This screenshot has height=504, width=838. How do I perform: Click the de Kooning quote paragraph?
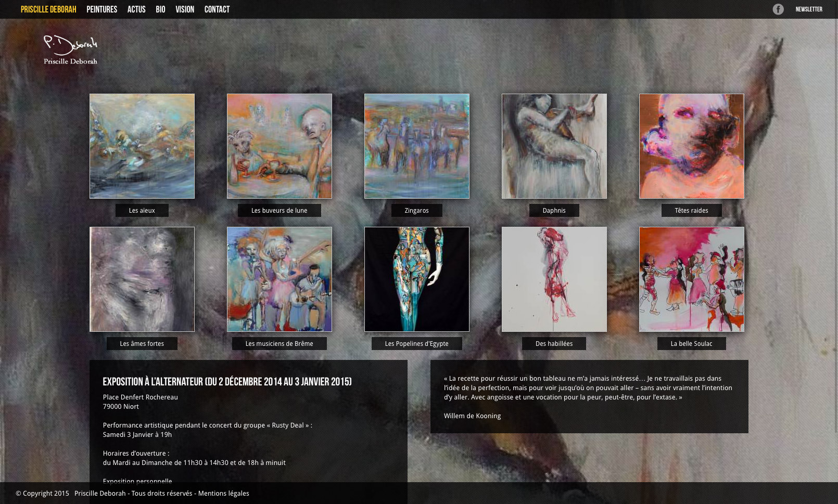coord(588,388)
